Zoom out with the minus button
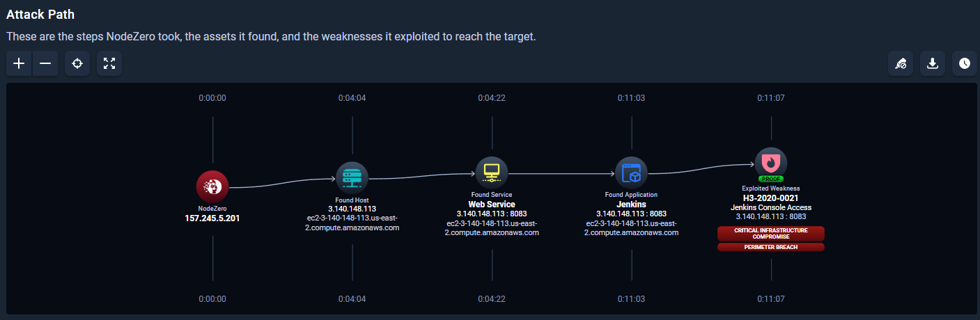The image size is (980, 320). coord(45,63)
